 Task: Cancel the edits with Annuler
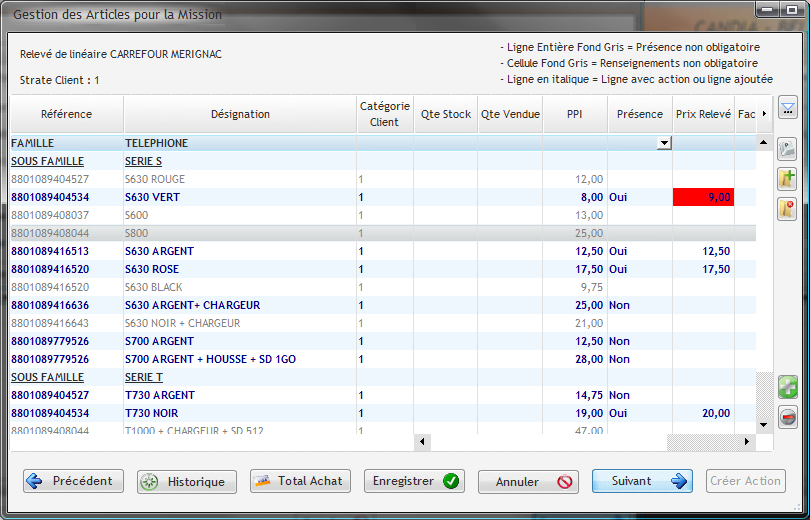click(528, 481)
